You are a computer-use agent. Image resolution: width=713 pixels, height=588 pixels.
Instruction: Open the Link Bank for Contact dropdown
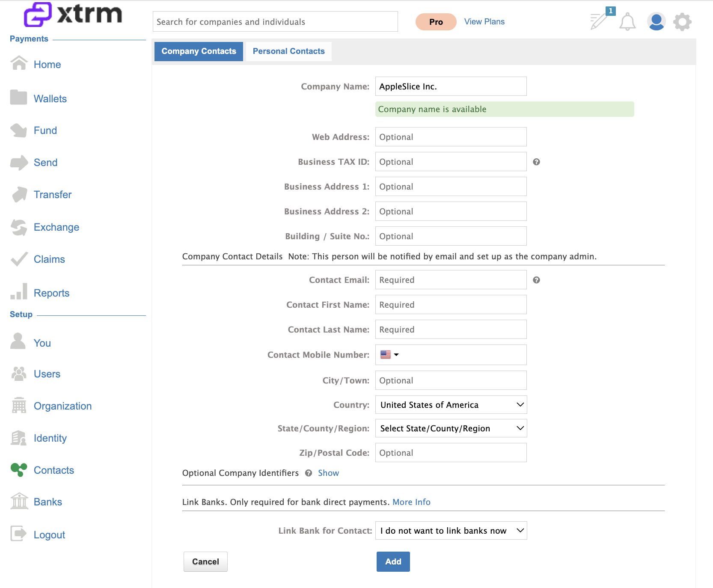coord(451,531)
